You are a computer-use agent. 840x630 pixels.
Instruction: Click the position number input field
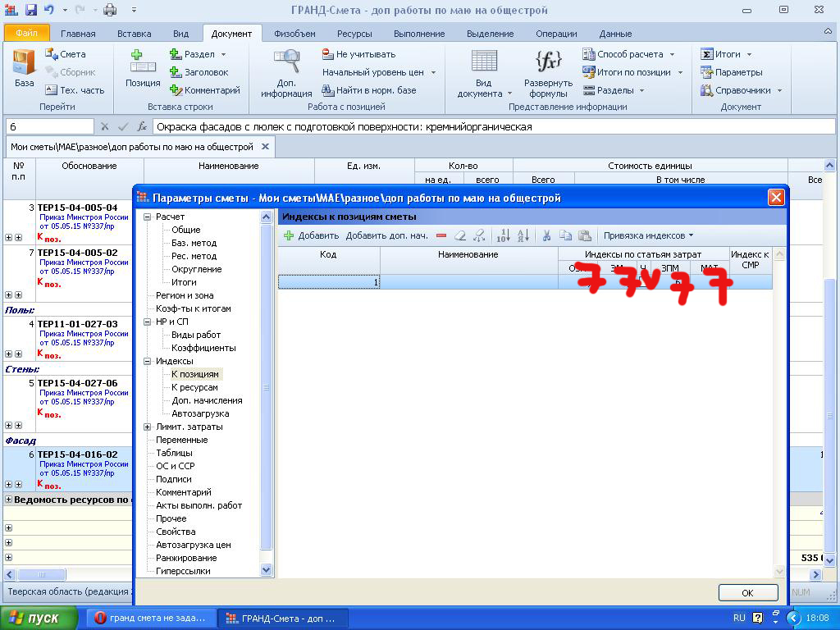click(x=50, y=127)
